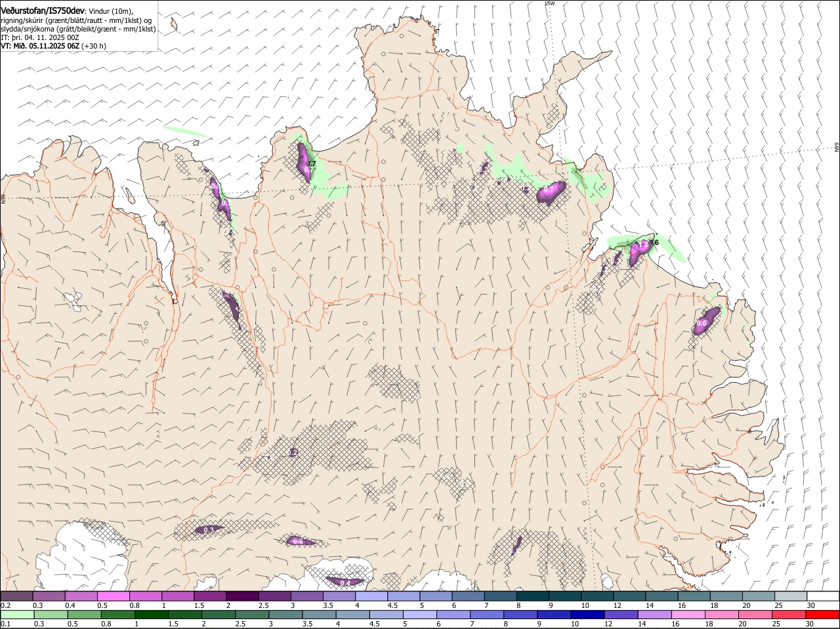Select the 0.3 swatch in the purple legend row
This screenshot has width=840, height=629.
tap(49, 596)
